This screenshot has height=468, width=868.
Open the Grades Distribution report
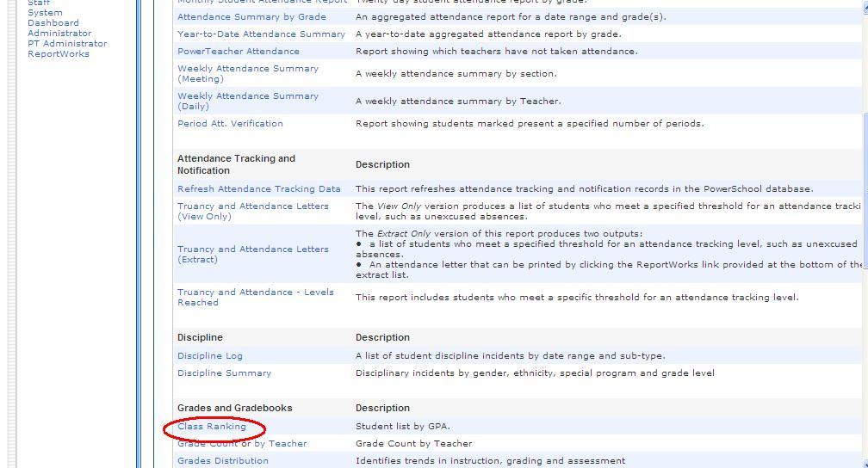coord(222,461)
